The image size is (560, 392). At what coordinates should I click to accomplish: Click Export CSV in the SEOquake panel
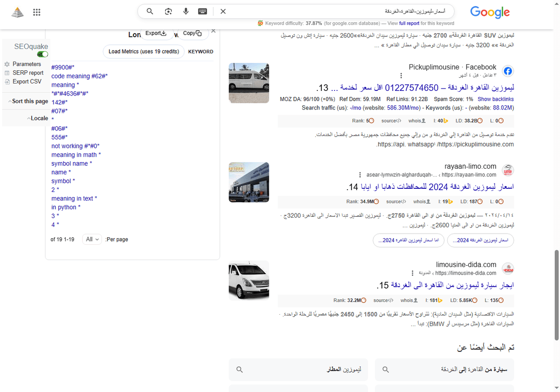tap(27, 82)
